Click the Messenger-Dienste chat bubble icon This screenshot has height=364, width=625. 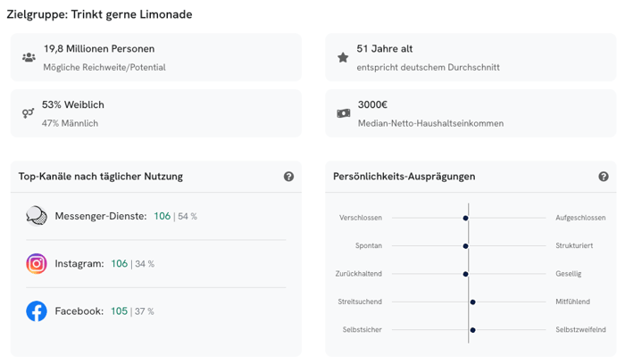pyautogui.click(x=37, y=216)
